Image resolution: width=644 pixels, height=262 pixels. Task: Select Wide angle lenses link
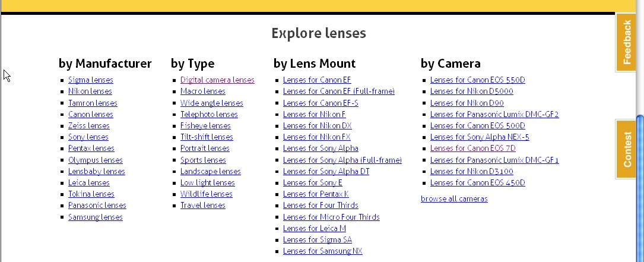click(x=211, y=103)
